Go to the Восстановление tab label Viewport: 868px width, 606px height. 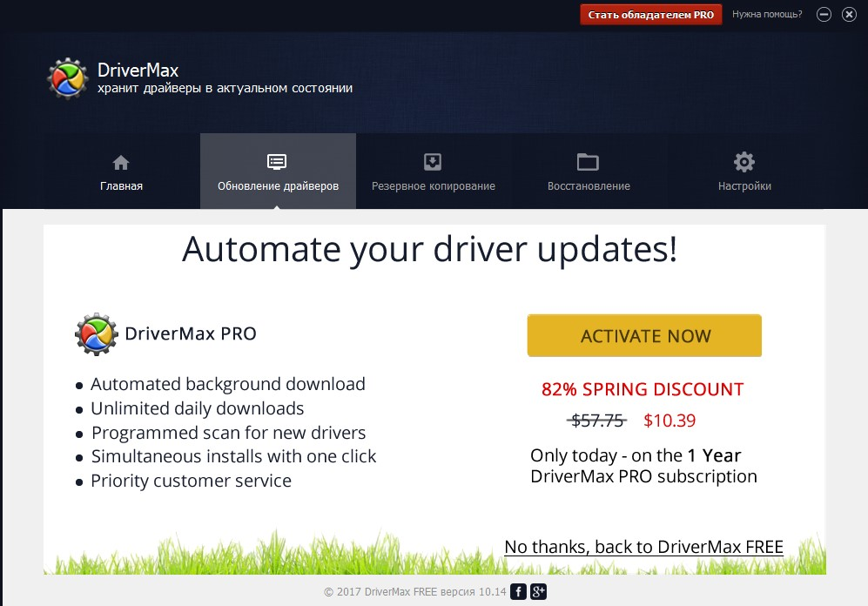tap(589, 186)
